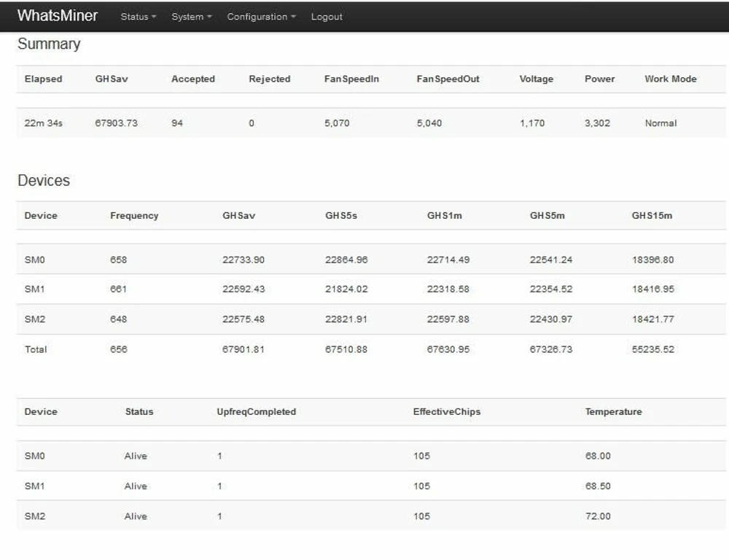Open the System dropdown menu
Screen dimensions: 729x560
tap(192, 17)
